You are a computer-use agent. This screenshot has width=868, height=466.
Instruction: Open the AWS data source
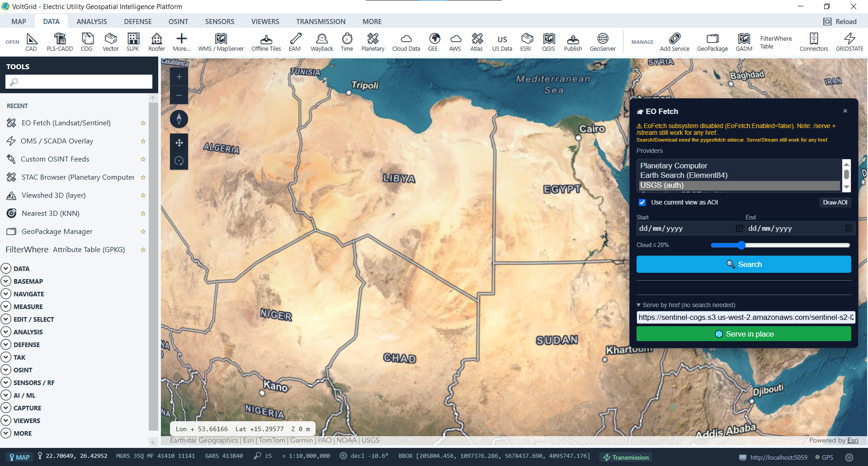pyautogui.click(x=455, y=42)
